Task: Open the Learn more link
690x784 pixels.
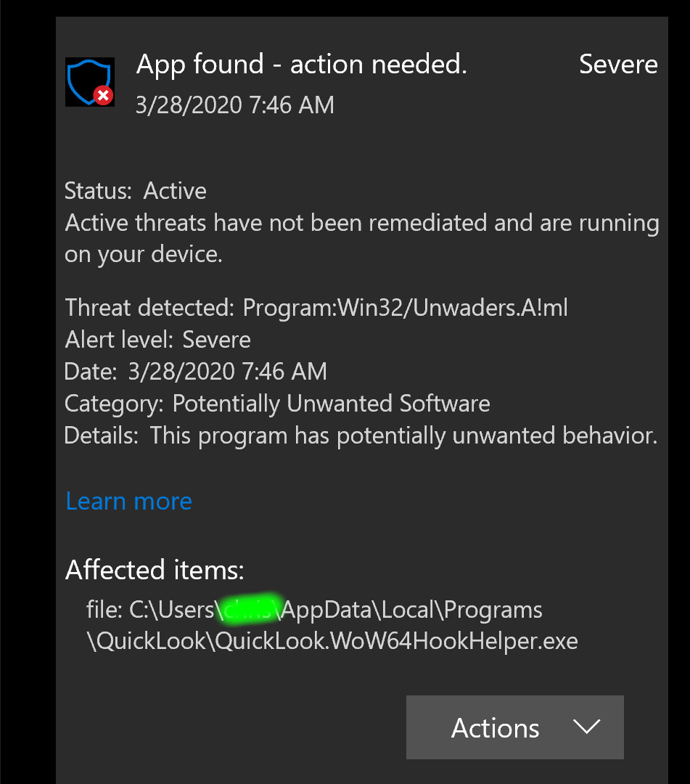Action: click(x=128, y=501)
